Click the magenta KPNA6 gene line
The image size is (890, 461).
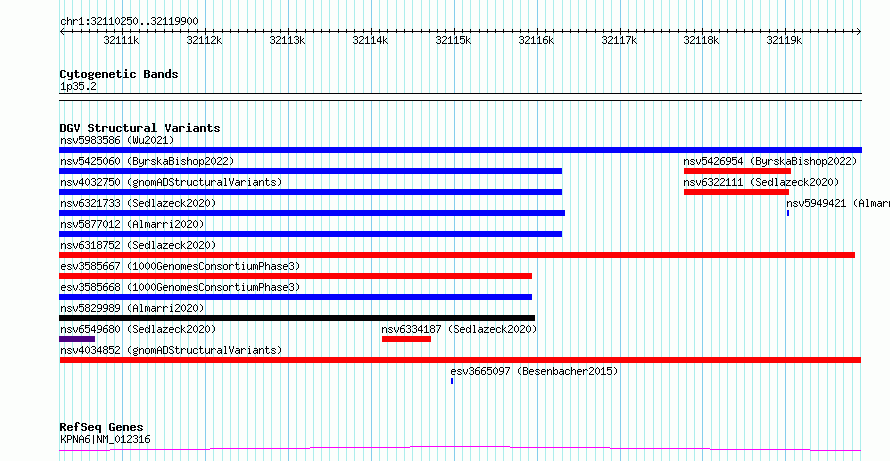pos(460,449)
